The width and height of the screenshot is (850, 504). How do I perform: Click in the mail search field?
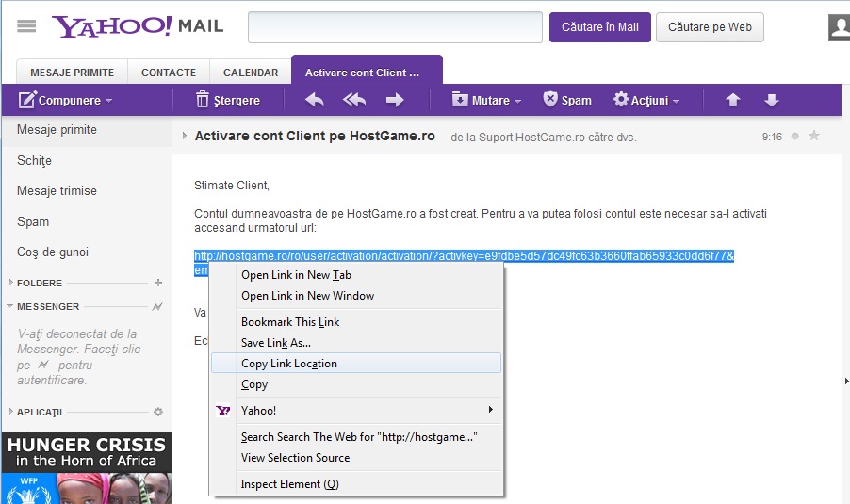pyautogui.click(x=395, y=27)
